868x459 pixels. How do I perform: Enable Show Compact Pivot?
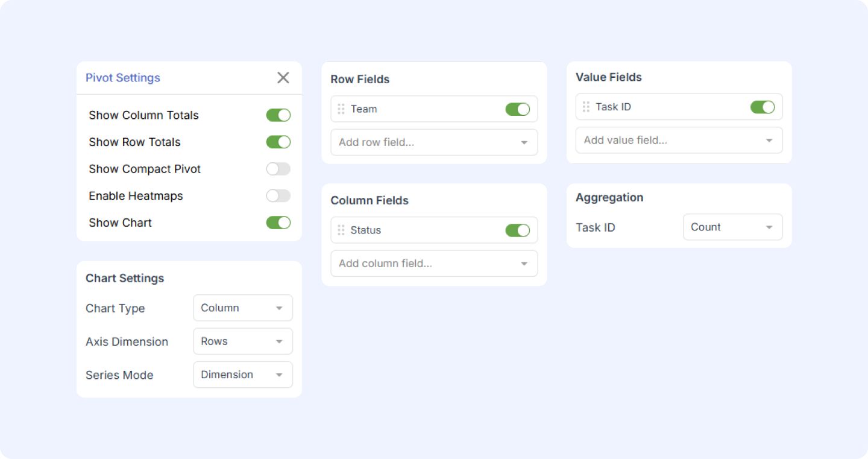pos(278,169)
